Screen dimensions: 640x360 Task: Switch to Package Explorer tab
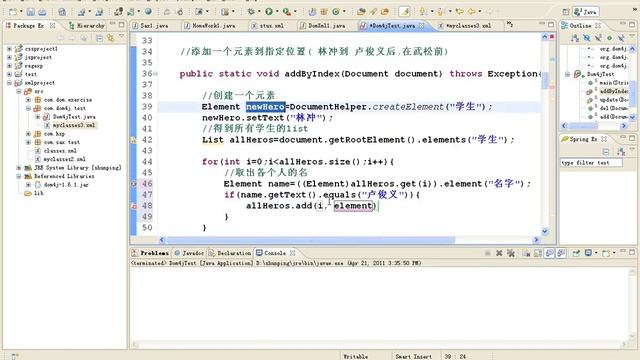point(29,25)
